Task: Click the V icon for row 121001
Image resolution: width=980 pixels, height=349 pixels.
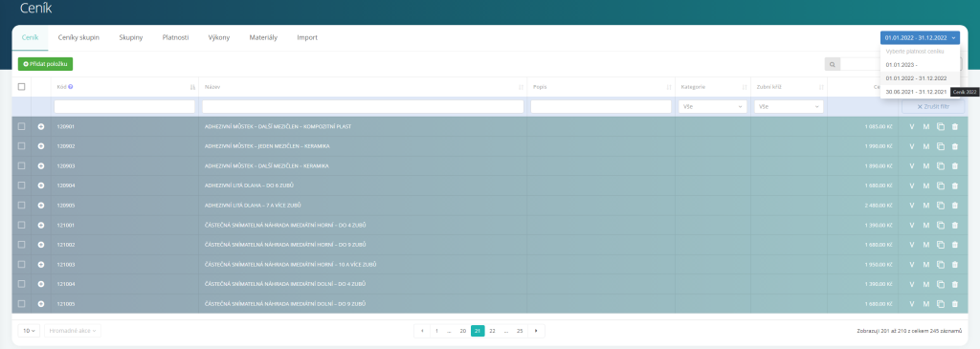Action: pos(912,225)
